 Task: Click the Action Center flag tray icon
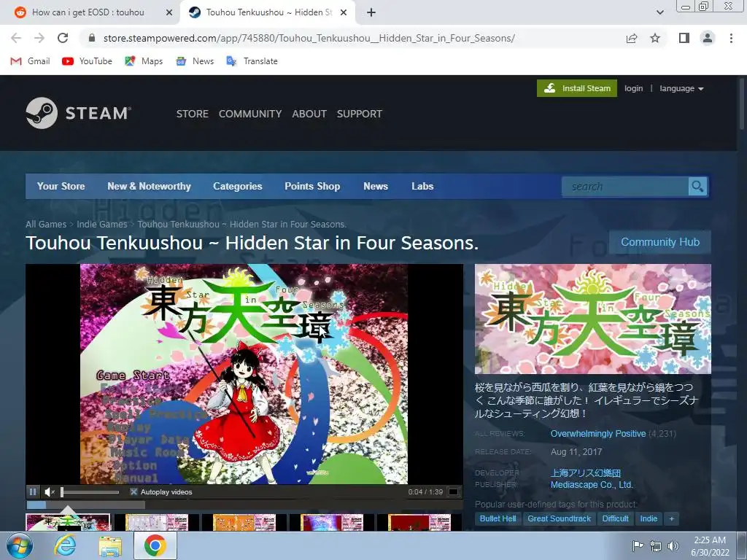[638, 546]
